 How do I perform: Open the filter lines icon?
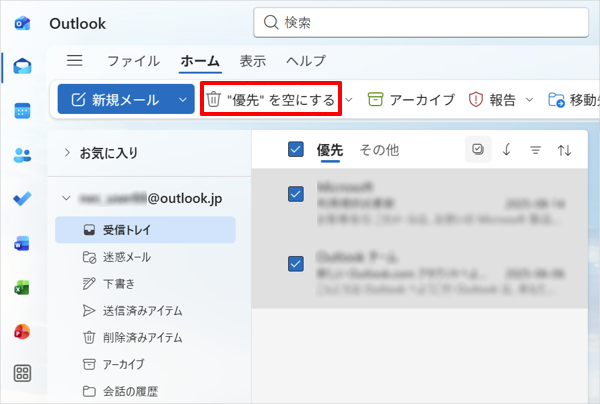pos(535,150)
